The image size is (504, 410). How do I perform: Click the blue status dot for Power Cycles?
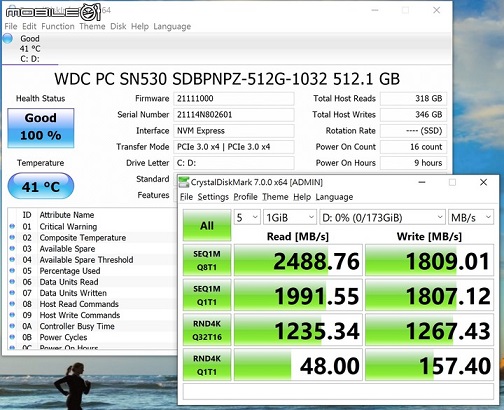point(12,337)
